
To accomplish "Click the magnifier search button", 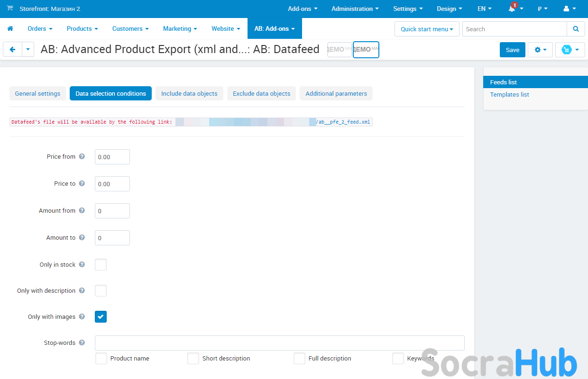I will coord(576,29).
